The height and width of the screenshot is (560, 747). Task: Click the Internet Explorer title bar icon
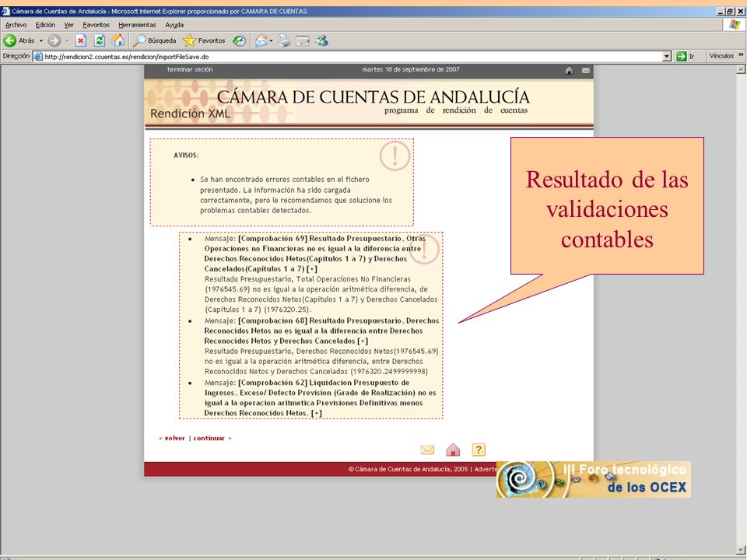click(5, 11)
